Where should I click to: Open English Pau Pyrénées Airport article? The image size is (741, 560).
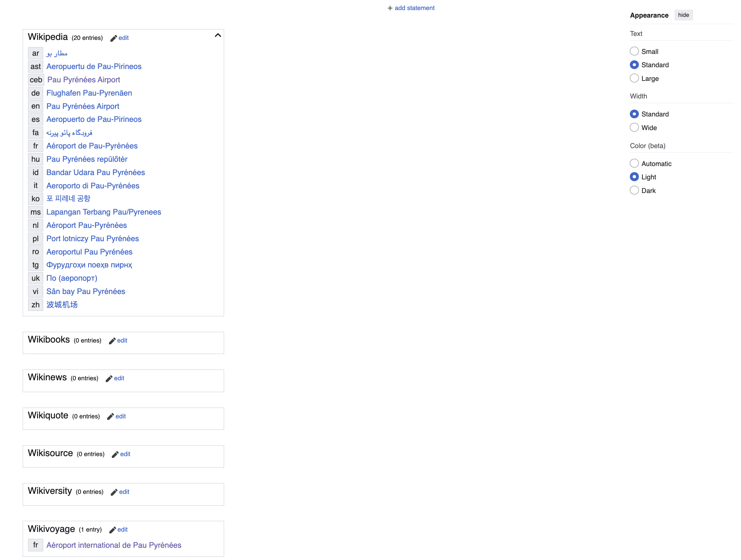(83, 106)
